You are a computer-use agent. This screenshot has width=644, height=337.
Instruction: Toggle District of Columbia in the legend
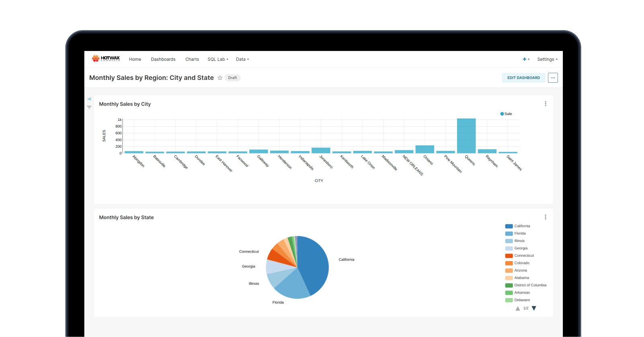[x=526, y=285]
